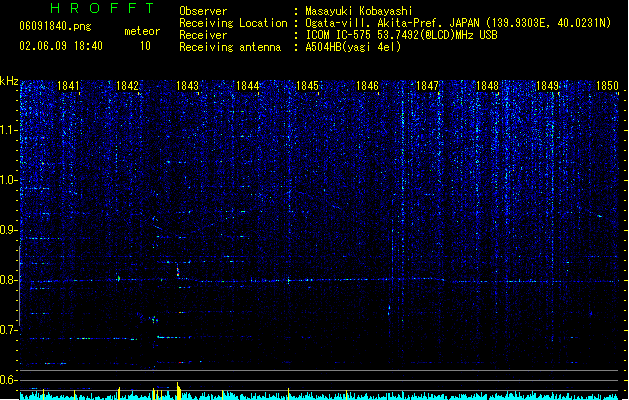The image size is (629, 400).
Task: Click the 1843 time marker
Action: [187, 86]
